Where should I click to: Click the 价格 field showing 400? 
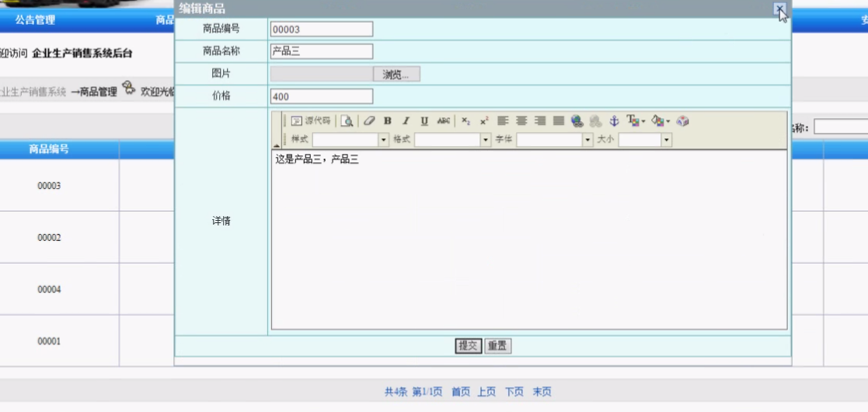pos(322,96)
